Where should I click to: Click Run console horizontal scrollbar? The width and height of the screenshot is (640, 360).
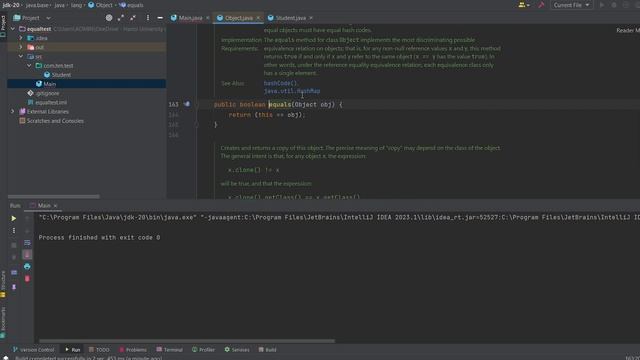click(x=187, y=341)
